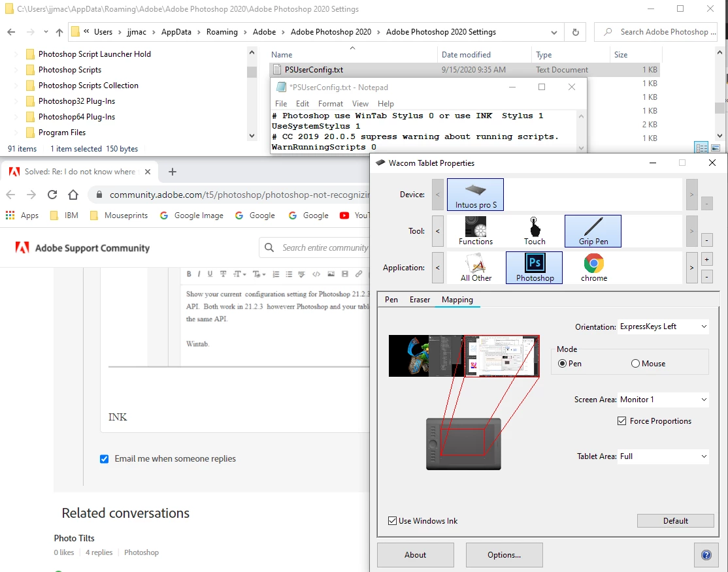The width and height of the screenshot is (728, 572).
Task: Select the Touch tool in Wacom properties
Action: coord(535,231)
